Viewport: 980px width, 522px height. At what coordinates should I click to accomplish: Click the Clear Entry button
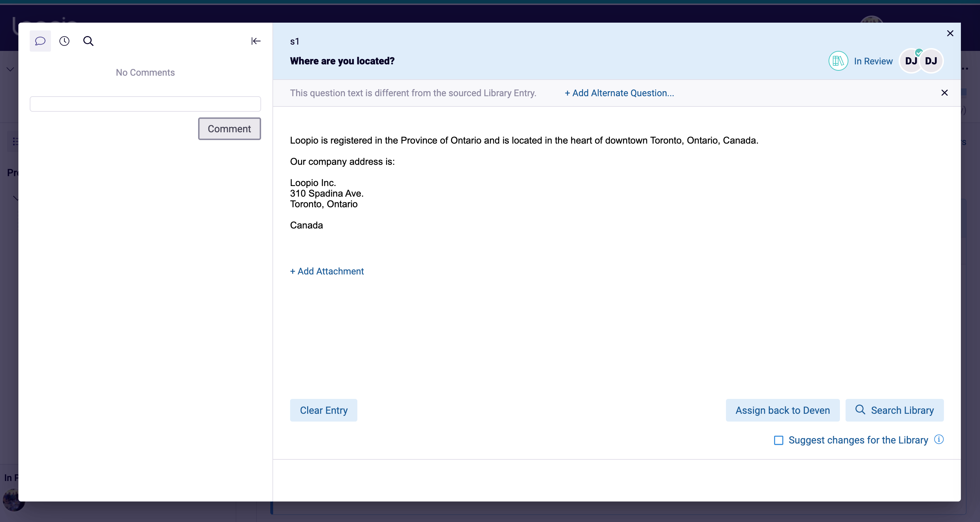(324, 410)
